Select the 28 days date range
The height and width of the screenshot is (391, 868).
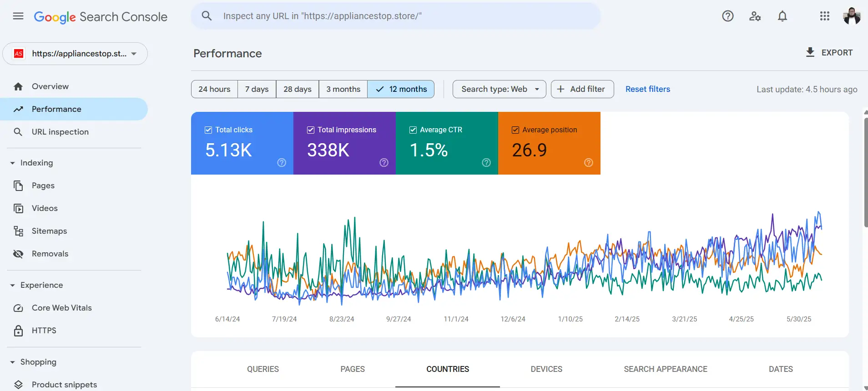coord(297,89)
